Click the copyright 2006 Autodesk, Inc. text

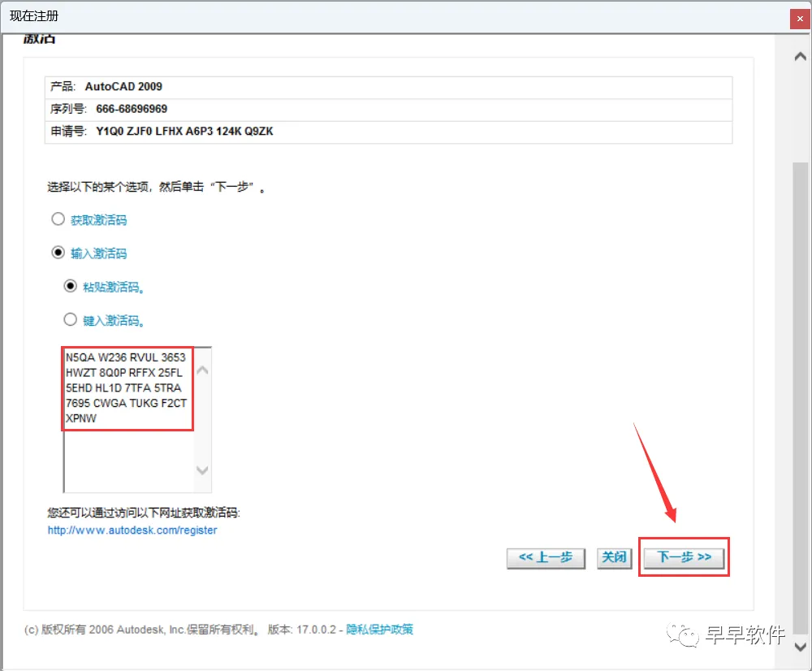pos(141,630)
